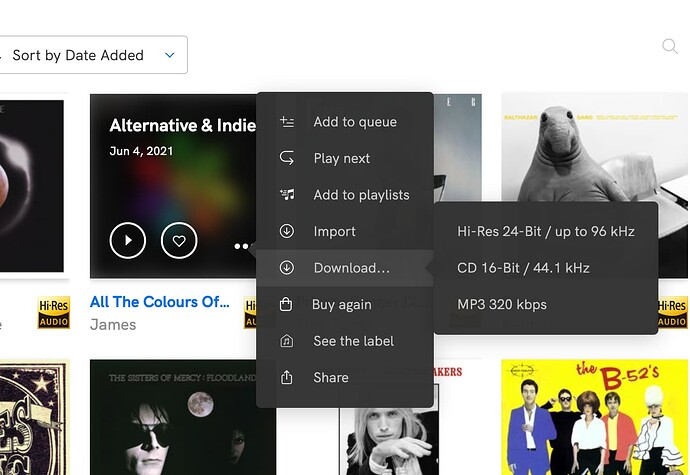Viewport: 690px width, 475px height.
Task: Pick MP3 320 kbps download option
Action: click(x=502, y=304)
